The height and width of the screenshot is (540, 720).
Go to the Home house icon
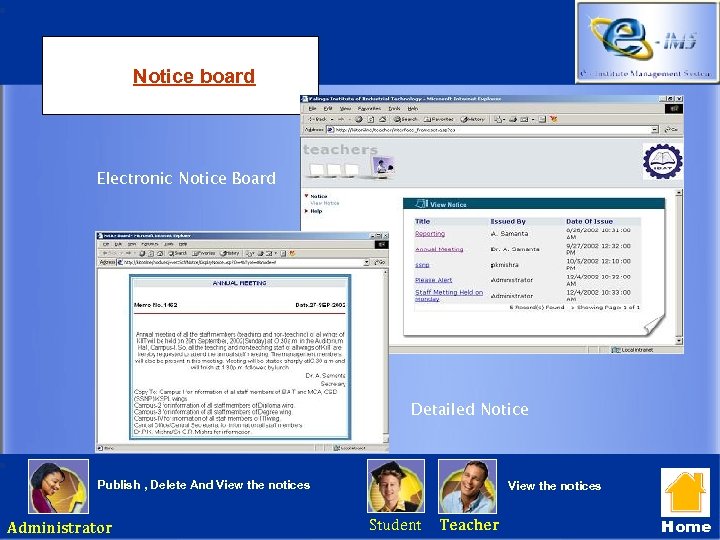click(x=686, y=493)
